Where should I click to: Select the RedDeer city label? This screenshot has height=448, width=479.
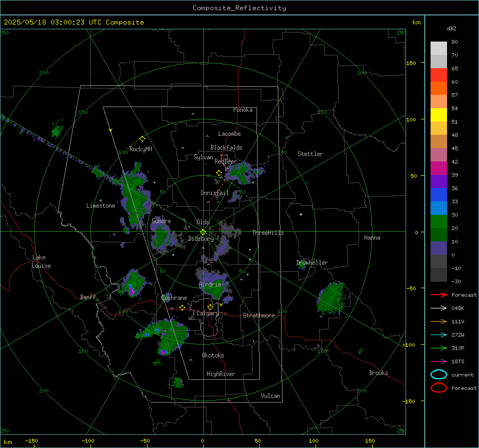[226, 161]
